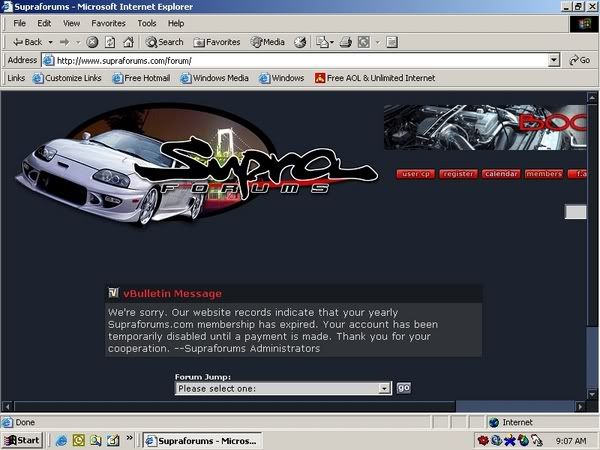Click the red tray icon in system tray
This screenshot has height=450, width=600.
click(x=483, y=441)
